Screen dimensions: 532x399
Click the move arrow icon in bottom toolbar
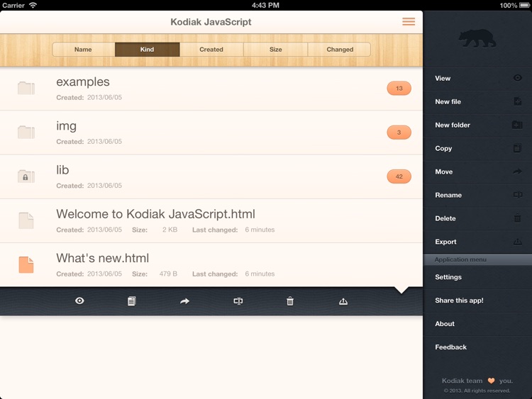[184, 301]
